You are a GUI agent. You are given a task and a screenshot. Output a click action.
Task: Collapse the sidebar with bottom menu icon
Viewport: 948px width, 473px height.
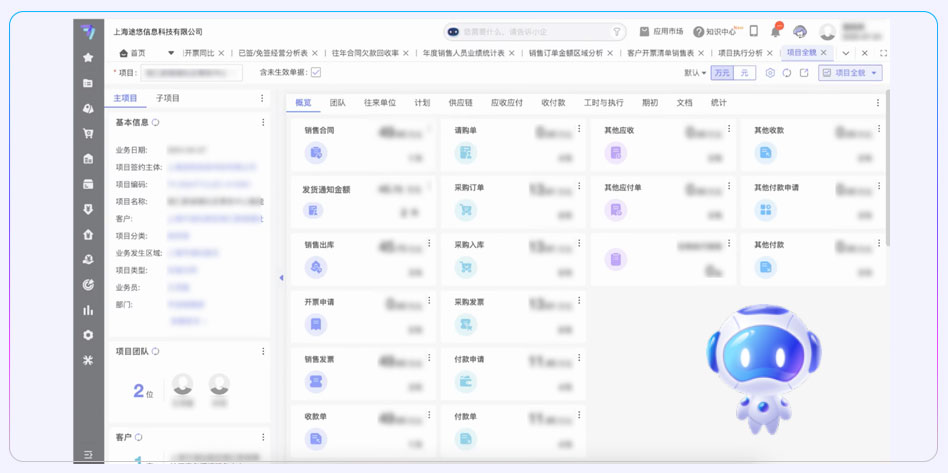(x=88, y=454)
